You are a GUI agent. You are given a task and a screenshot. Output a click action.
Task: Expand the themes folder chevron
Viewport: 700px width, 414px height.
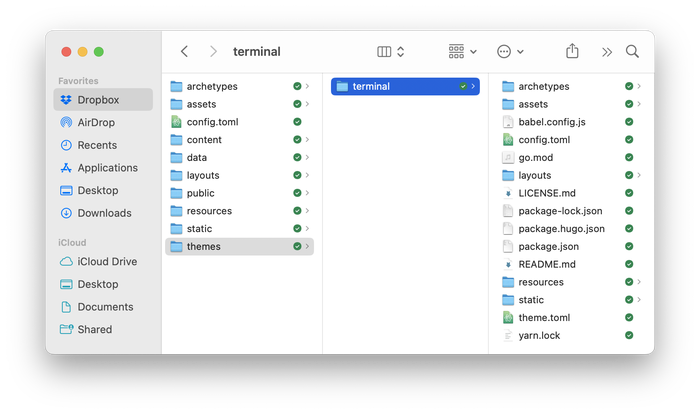(x=307, y=247)
